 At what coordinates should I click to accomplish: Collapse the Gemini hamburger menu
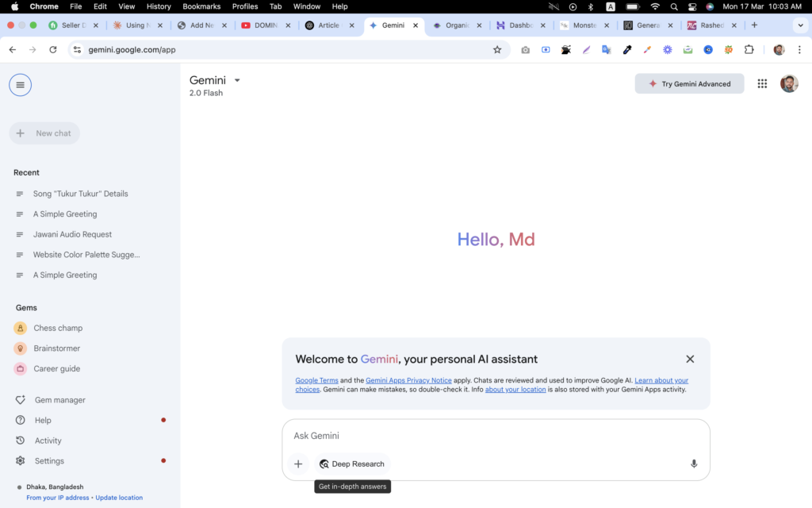coord(20,85)
